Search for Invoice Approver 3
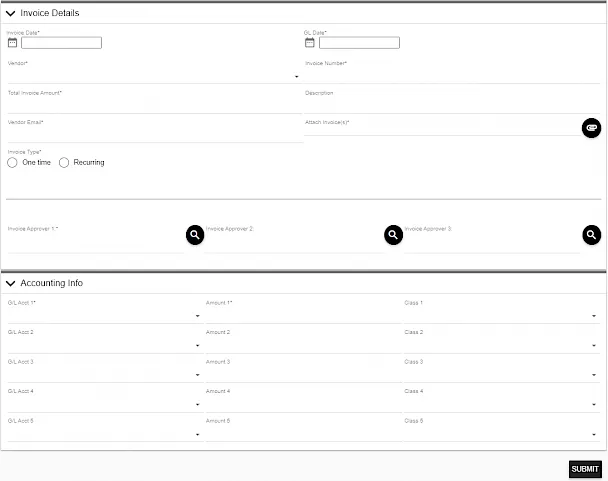This screenshot has height=481, width=608. coord(592,234)
